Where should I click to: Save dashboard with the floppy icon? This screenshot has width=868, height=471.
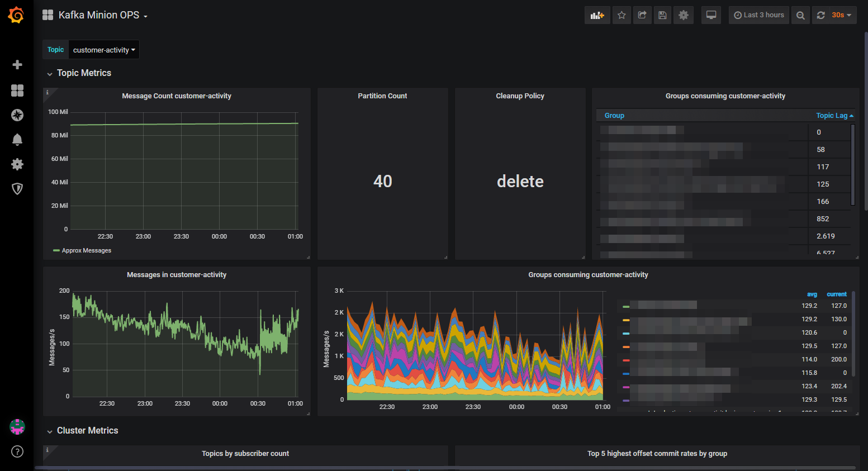coord(662,15)
